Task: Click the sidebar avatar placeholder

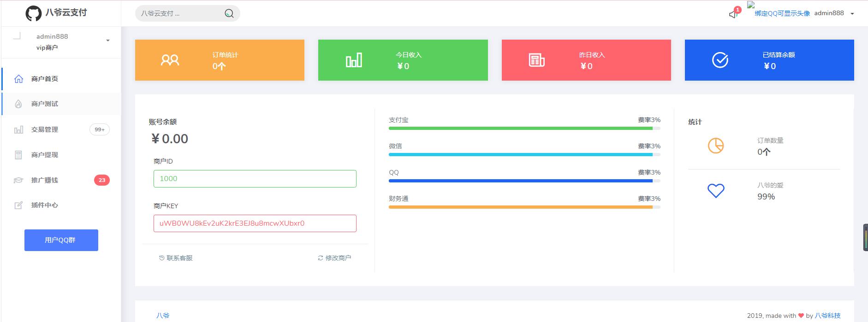Action: point(17,36)
